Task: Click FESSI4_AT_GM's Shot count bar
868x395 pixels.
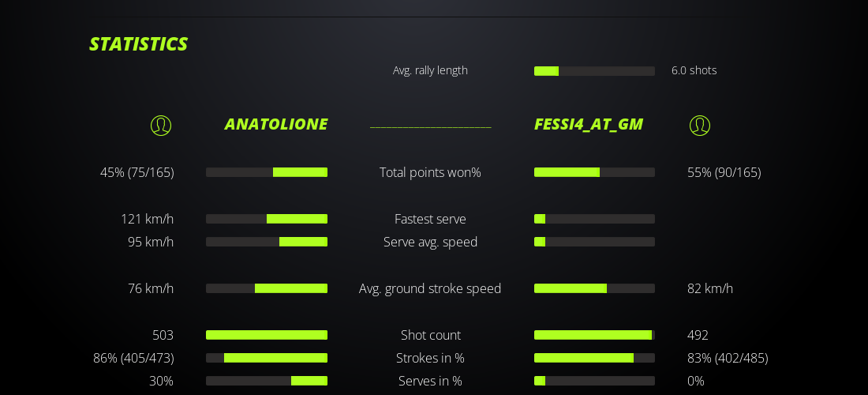Action: pos(594,335)
